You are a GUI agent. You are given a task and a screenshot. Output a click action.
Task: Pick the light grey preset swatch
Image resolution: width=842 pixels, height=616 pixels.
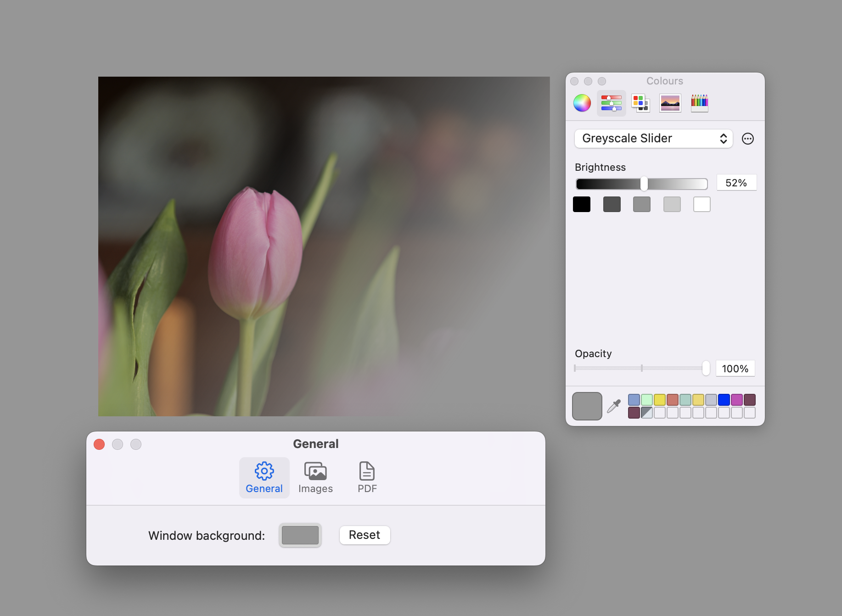(x=672, y=204)
